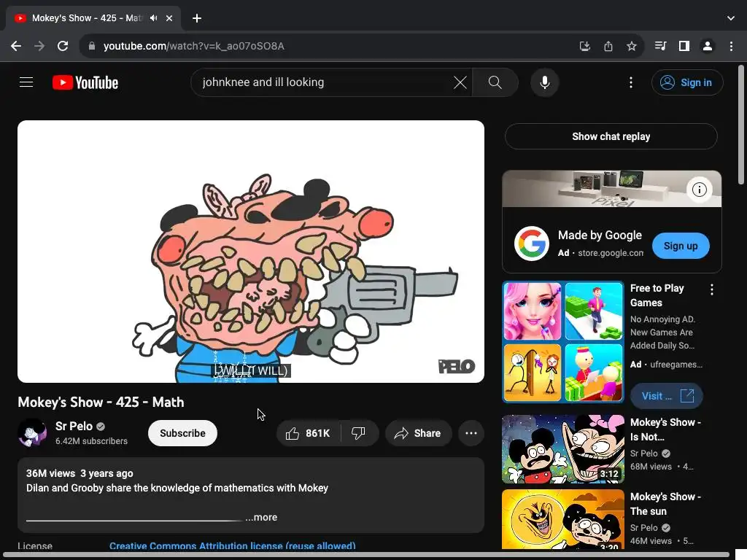Expand description with ...more
The height and width of the screenshot is (560, 747).
click(x=261, y=517)
